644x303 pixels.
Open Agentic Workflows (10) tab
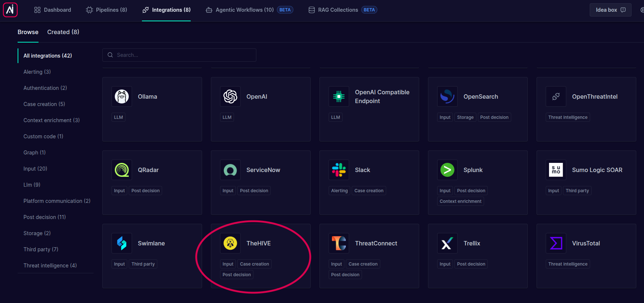coord(249,10)
